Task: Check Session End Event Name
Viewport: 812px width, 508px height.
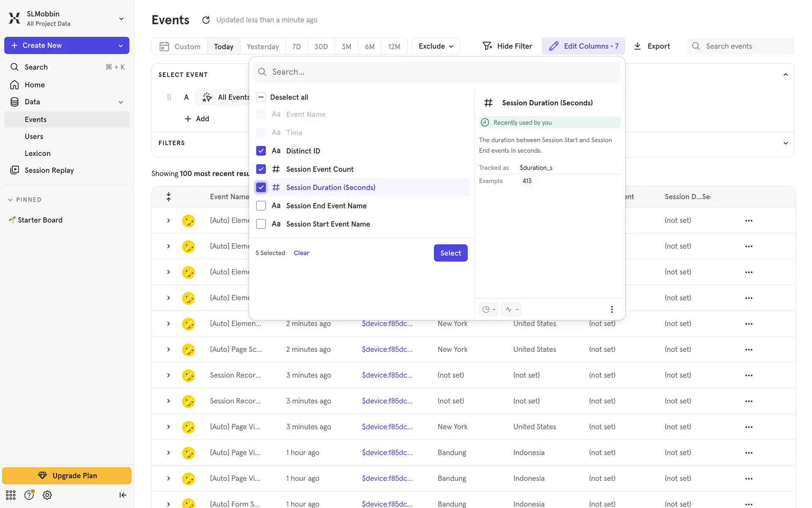Action: click(261, 206)
